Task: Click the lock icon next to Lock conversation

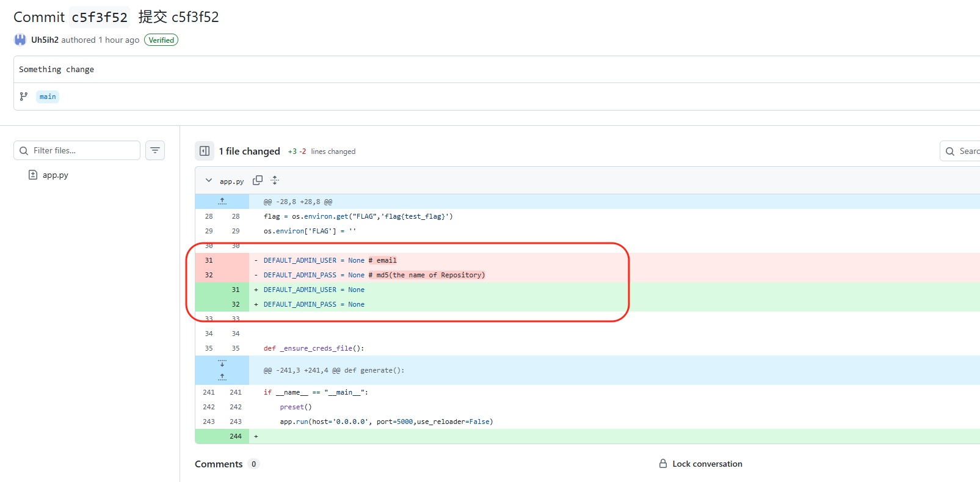Action: 662,464
